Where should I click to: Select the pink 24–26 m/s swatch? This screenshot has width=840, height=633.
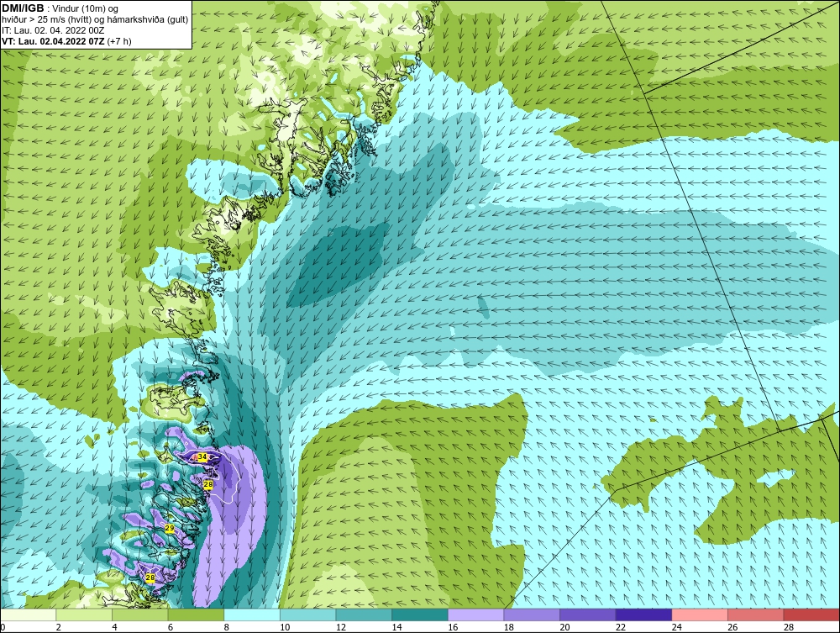(x=700, y=615)
